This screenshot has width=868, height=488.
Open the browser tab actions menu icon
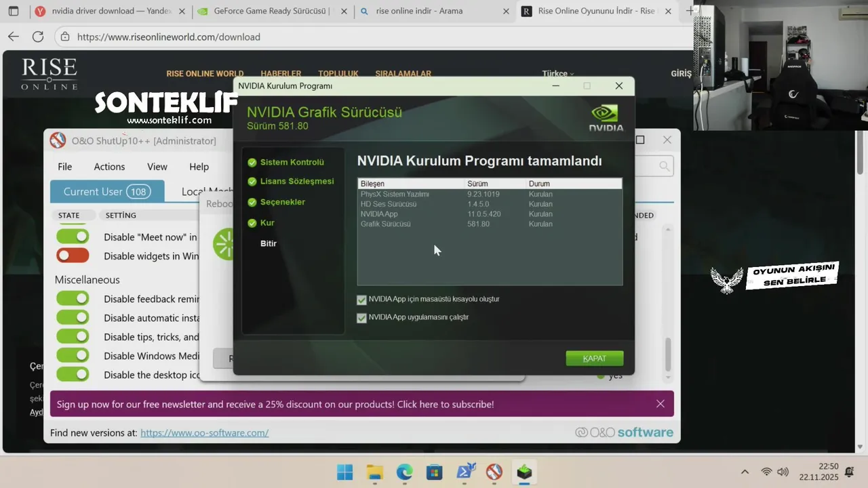[x=13, y=12]
